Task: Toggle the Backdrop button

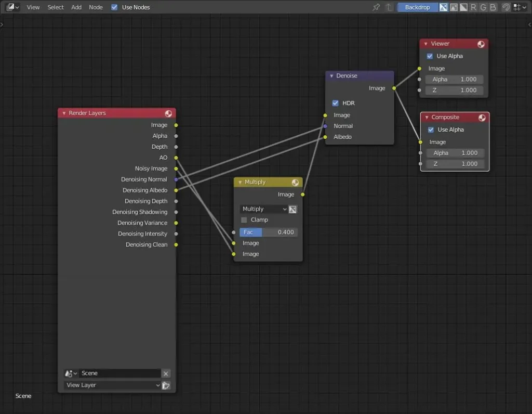Action: point(417,7)
